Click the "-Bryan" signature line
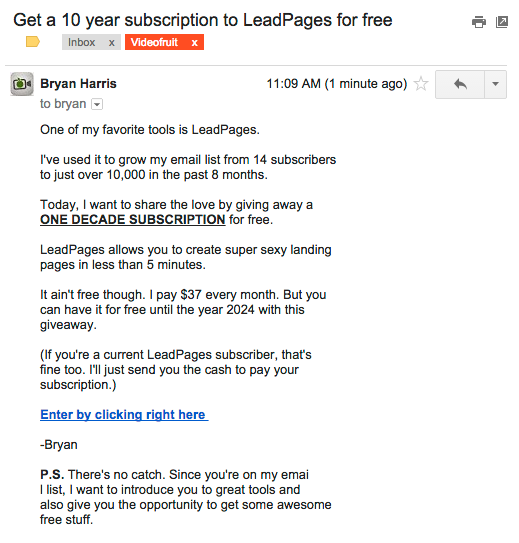 [x=59, y=445]
